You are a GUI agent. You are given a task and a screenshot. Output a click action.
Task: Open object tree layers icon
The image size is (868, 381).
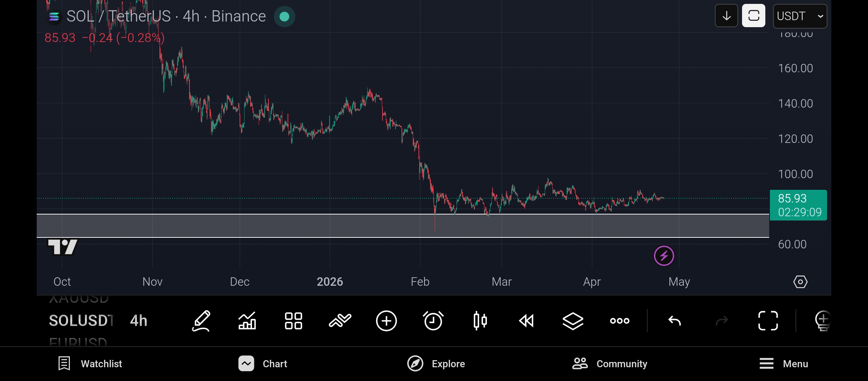click(573, 321)
